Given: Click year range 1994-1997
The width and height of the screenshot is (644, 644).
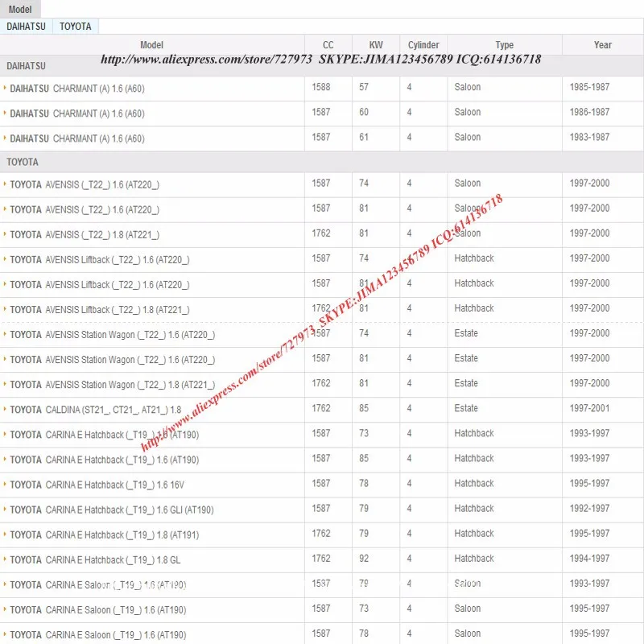Looking at the screenshot, I should coord(589,559).
